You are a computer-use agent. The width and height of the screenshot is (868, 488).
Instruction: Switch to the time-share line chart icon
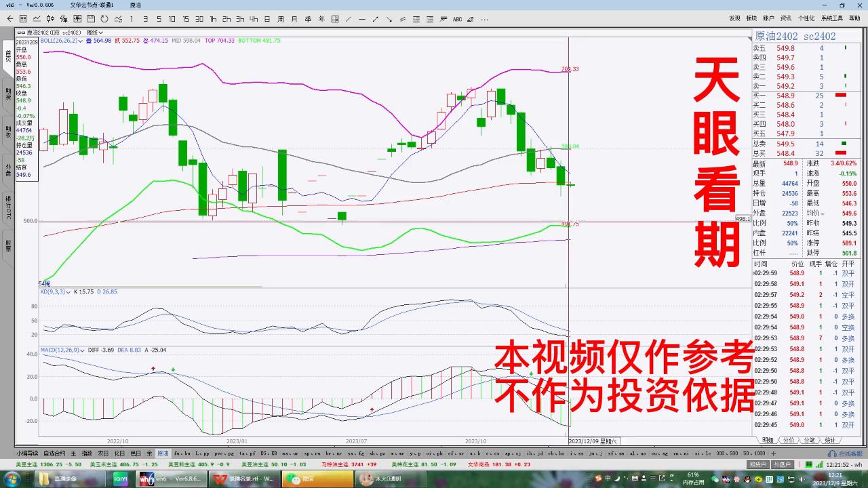click(x=37, y=19)
